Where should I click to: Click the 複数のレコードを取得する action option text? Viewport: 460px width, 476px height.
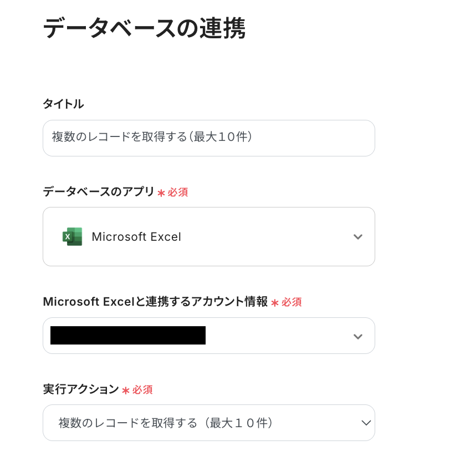click(x=166, y=423)
